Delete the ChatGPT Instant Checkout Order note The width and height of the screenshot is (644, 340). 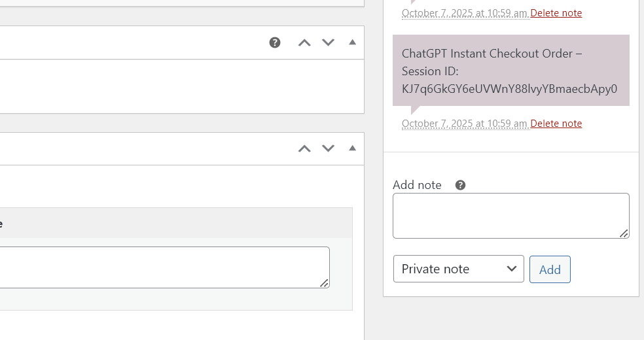coord(556,124)
